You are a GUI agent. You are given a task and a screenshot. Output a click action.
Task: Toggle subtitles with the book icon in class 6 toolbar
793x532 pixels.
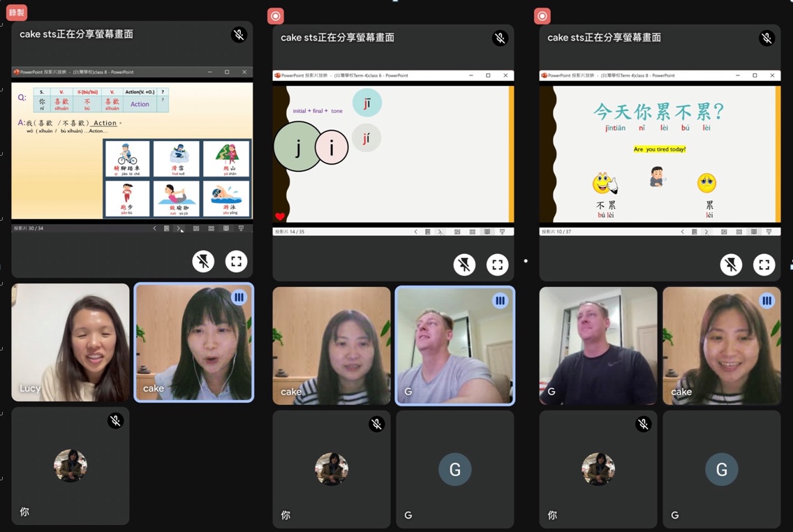[x=489, y=231]
